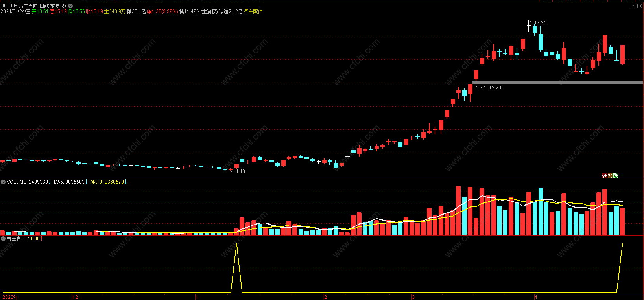Click the 换11.49%(量复权) turnover rate

click(198, 12)
